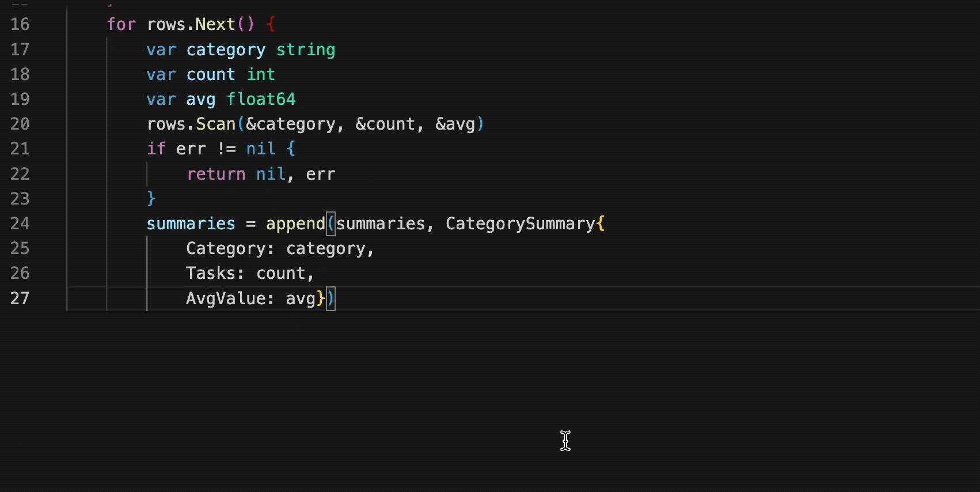This screenshot has width=980, height=492.
Task: Click line number 21 in the gutter
Action: (20, 149)
